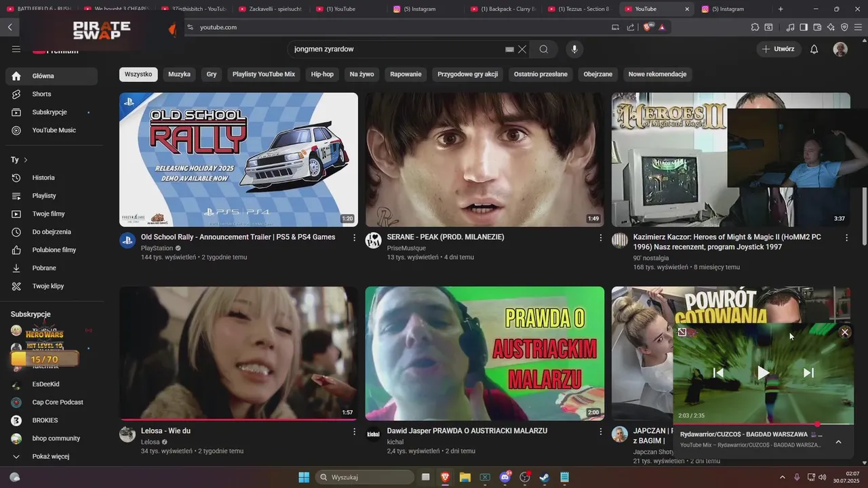Click the Utwórz create button
This screenshot has width=868, height=488.
tap(778, 49)
